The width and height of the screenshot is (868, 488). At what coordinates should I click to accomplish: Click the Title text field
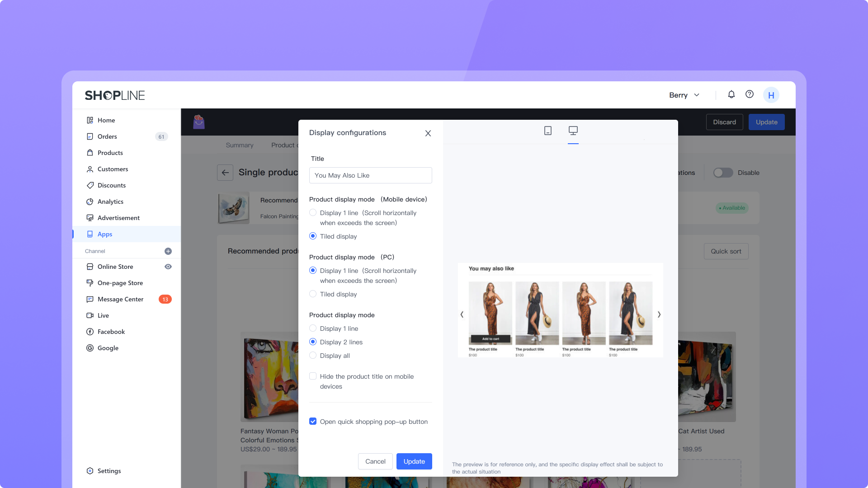pyautogui.click(x=370, y=175)
